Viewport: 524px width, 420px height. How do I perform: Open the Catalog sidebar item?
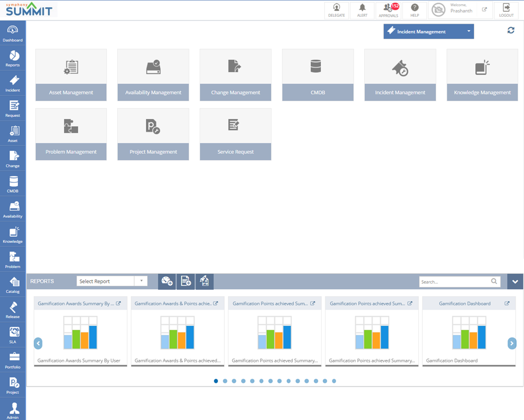point(13,285)
